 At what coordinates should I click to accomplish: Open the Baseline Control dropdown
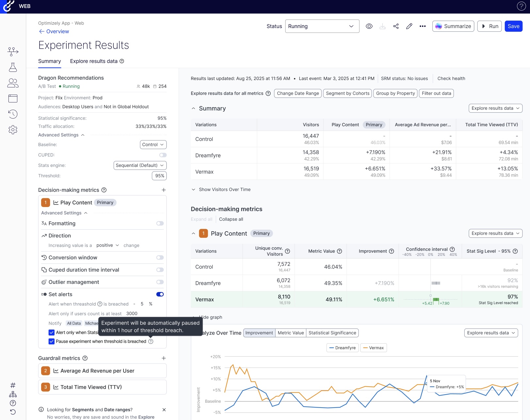153,145
